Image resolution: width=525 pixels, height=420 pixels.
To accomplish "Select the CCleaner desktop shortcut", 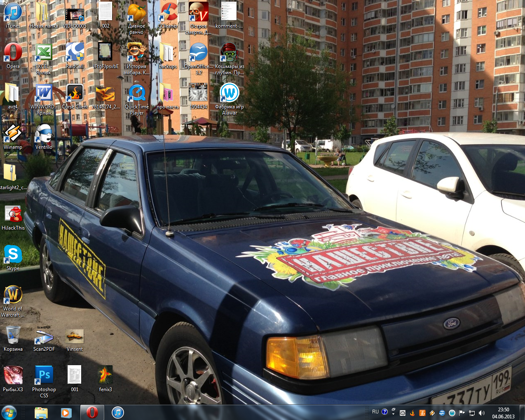I will point(167,16).
